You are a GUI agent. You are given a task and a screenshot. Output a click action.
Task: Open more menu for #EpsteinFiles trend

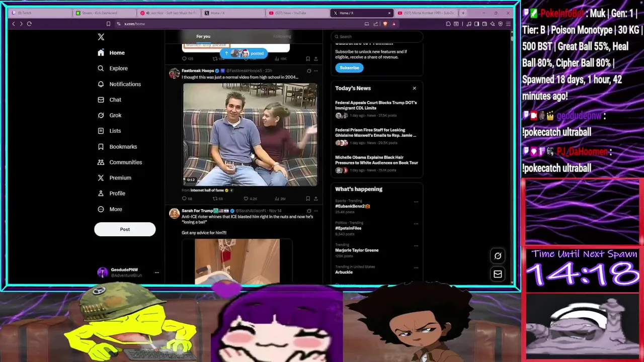(x=416, y=224)
